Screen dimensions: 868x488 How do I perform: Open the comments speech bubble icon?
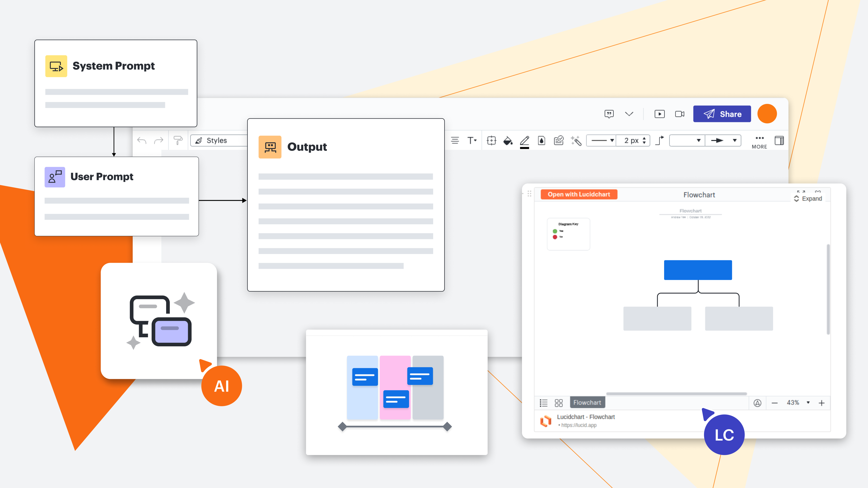tap(609, 114)
